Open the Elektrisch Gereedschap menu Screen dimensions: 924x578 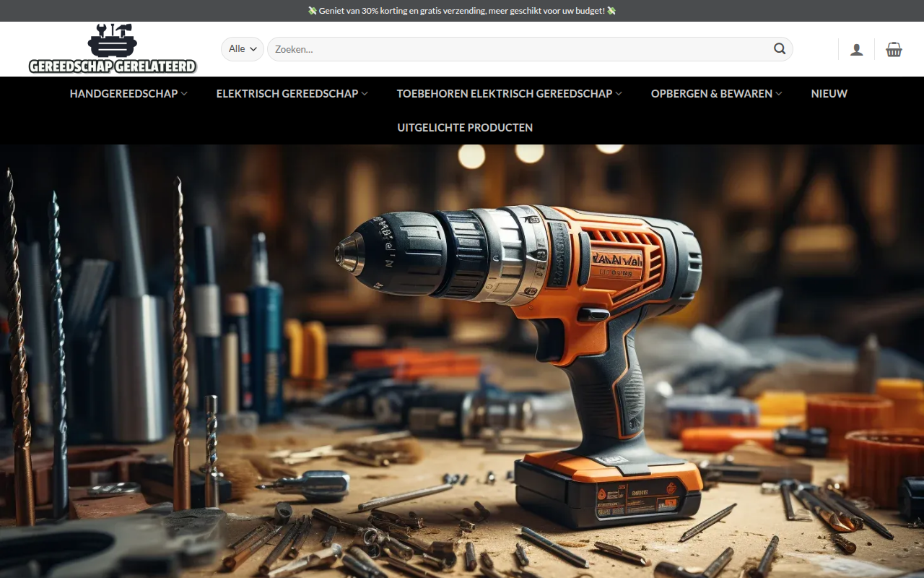coord(292,93)
